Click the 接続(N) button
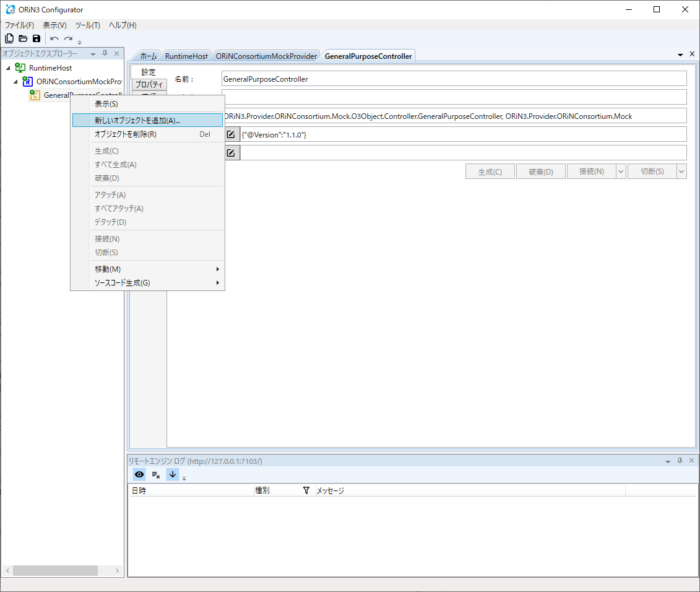This screenshot has height=592, width=700. (x=592, y=172)
